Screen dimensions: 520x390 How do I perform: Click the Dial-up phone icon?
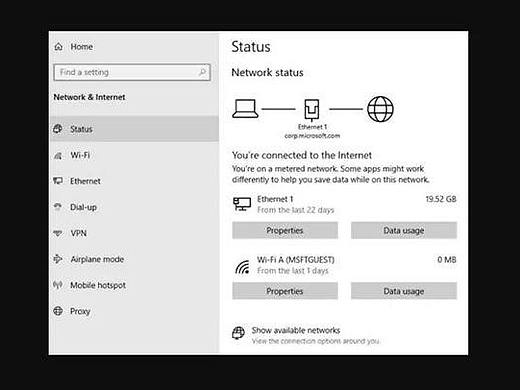[x=58, y=207]
